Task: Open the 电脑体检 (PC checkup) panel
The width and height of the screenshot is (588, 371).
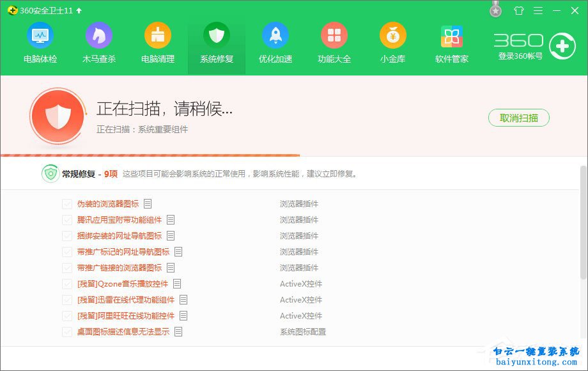Action: pyautogui.click(x=40, y=43)
